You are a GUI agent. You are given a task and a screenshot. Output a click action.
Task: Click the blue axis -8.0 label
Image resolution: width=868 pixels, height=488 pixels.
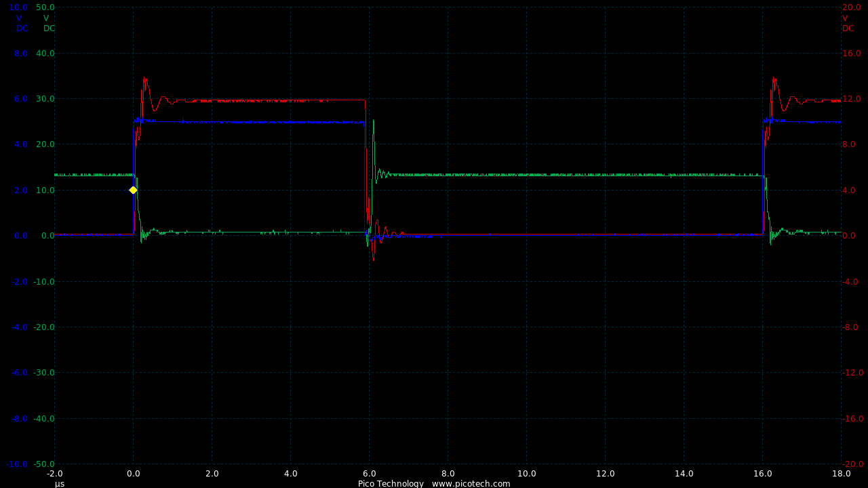coord(20,419)
